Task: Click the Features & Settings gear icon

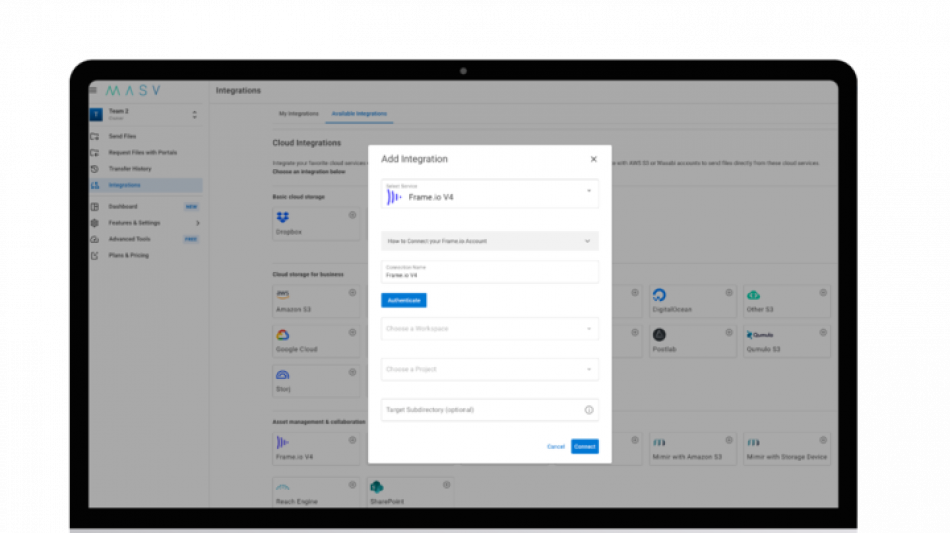Action: (x=95, y=223)
